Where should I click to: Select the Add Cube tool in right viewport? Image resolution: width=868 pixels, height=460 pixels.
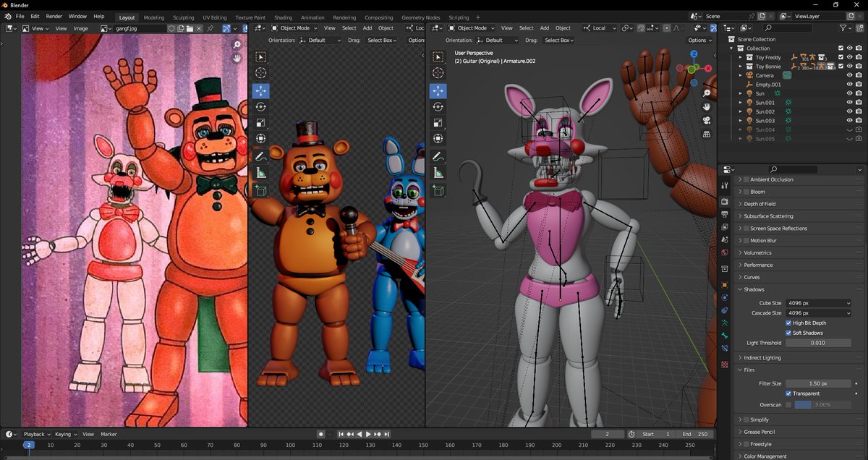[x=438, y=191]
